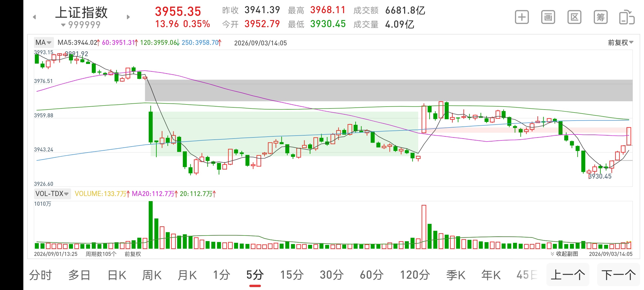Click the 上一个 button
The height and width of the screenshot is (290, 644).
(568, 275)
